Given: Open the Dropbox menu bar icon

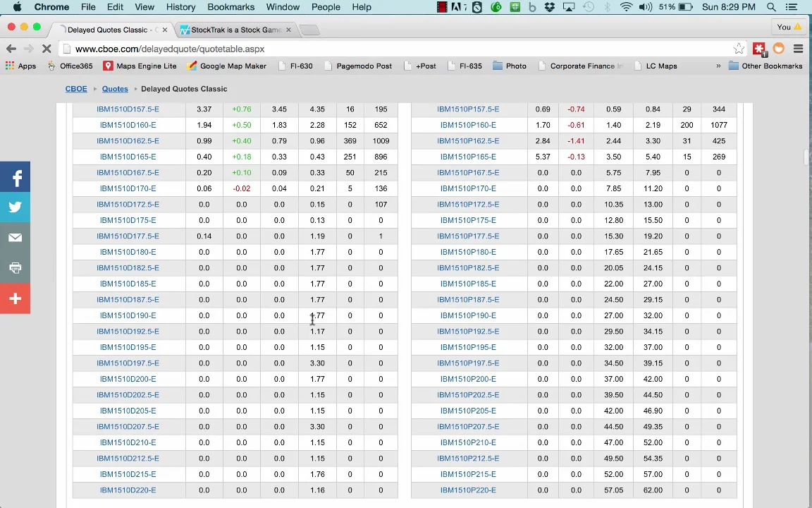Looking at the screenshot, I should tap(550, 7).
